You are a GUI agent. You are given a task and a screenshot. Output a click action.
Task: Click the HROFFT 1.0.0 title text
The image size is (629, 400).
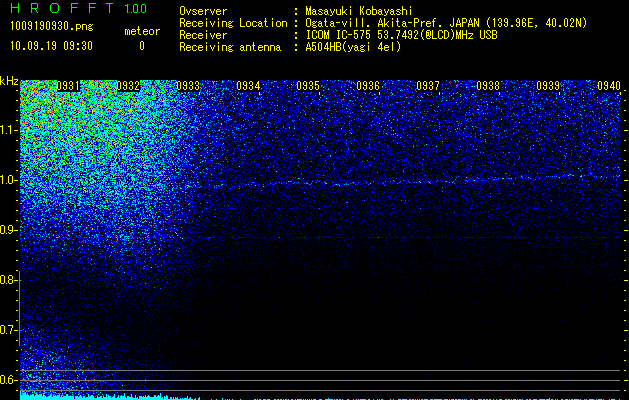pyautogui.click(x=78, y=8)
